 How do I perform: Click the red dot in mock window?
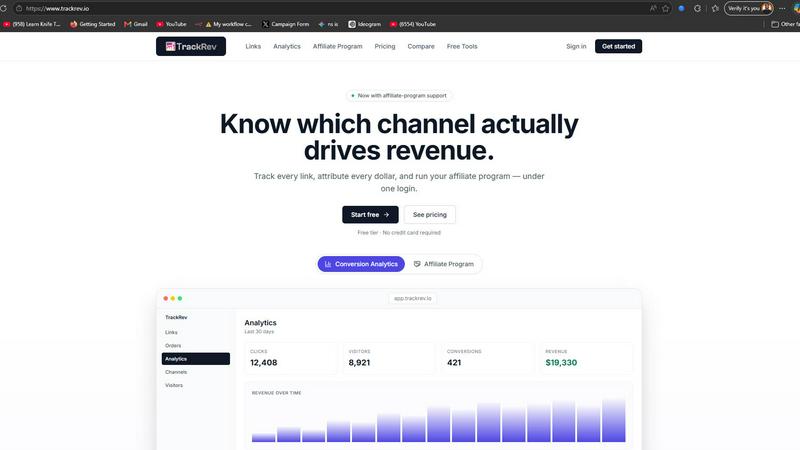tap(166, 298)
